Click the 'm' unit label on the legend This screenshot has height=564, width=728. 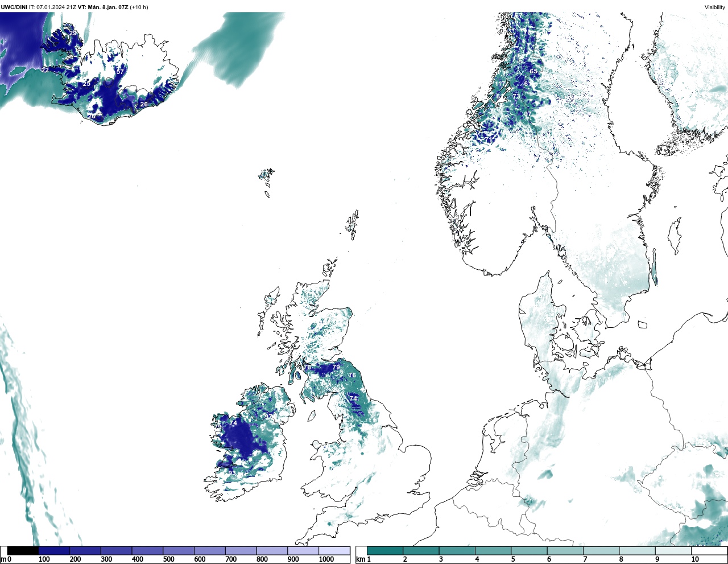(x=3, y=559)
